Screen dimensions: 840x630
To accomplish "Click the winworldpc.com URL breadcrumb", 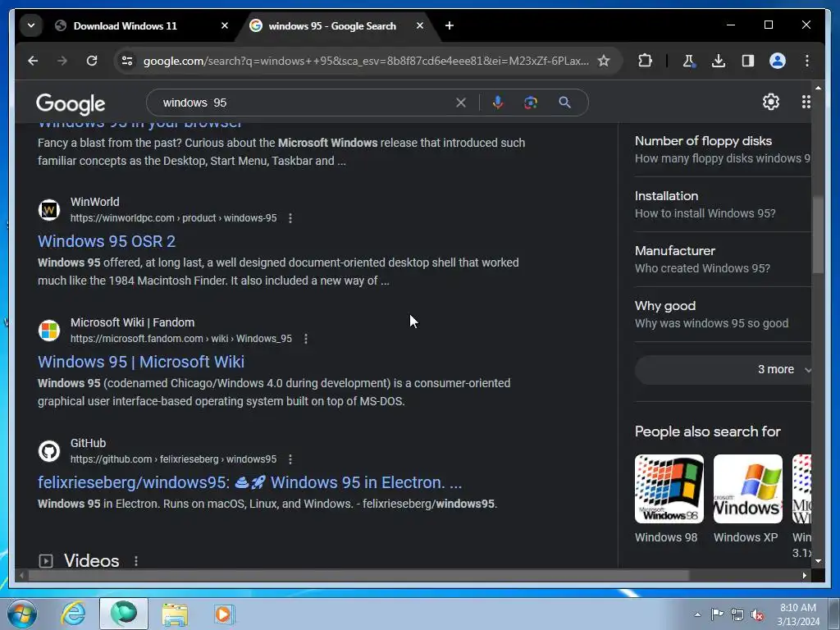I will tap(174, 218).
